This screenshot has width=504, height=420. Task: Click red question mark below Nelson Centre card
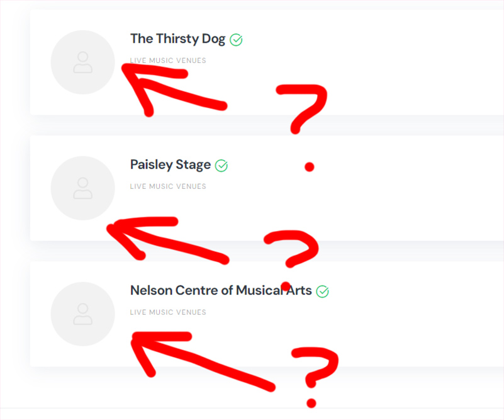(x=316, y=377)
